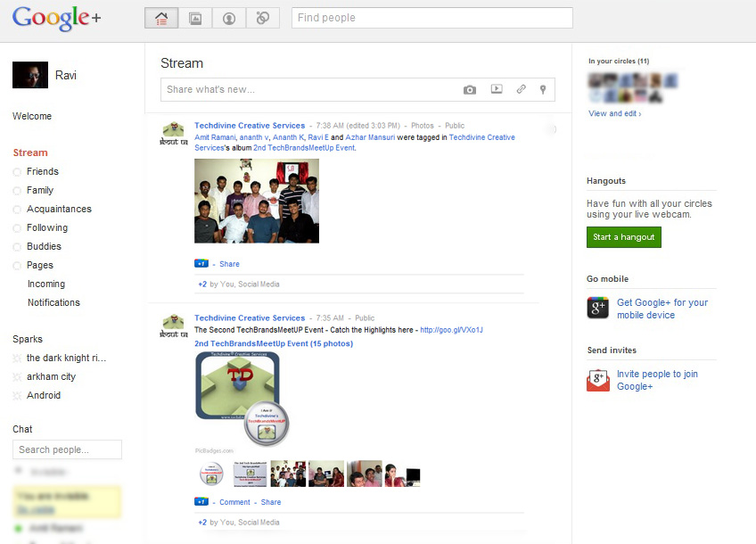Open the TechBrandsMeetUp group photo thumbnail
Screen dimensions: 756x544
coord(257,201)
